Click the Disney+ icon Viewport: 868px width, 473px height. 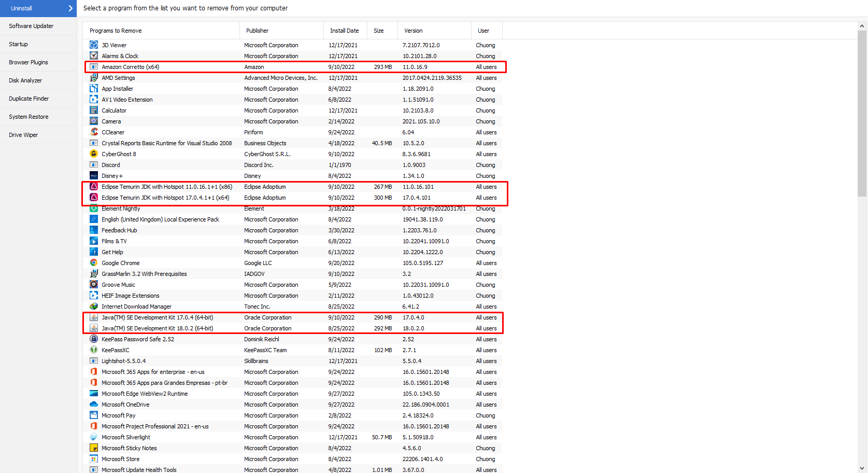tap(94, 176)
